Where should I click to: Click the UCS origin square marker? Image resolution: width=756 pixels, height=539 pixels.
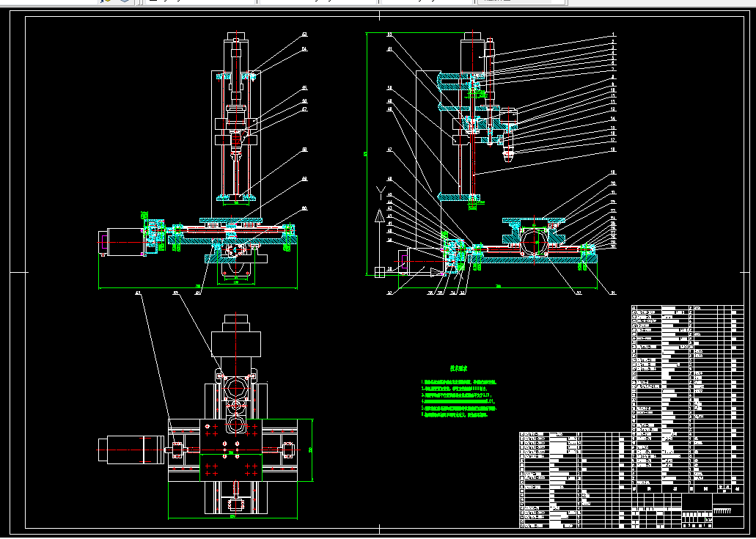pyautogui.click(x=379, y=273)
